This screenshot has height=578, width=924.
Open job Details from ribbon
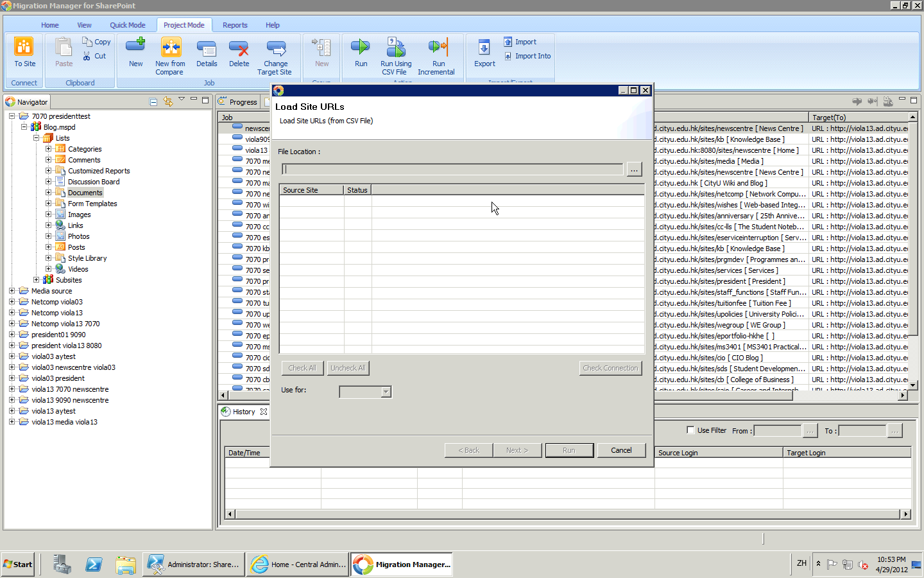[x=207, y=52]
